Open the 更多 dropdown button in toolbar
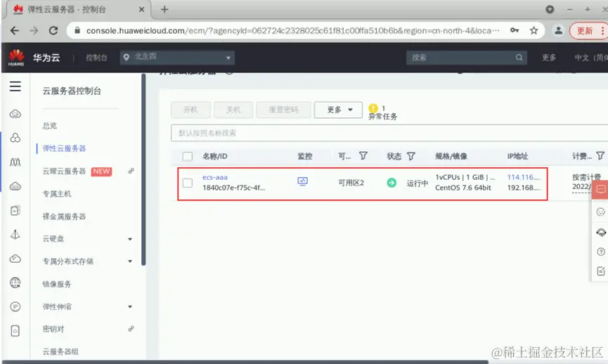Viewport: 608px width, 364px height. coord(338,110)
